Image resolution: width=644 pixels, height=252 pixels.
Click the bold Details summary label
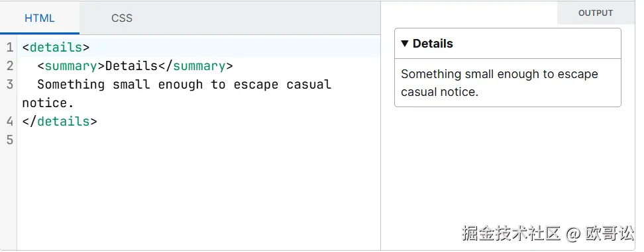click(x=433, y=44)
